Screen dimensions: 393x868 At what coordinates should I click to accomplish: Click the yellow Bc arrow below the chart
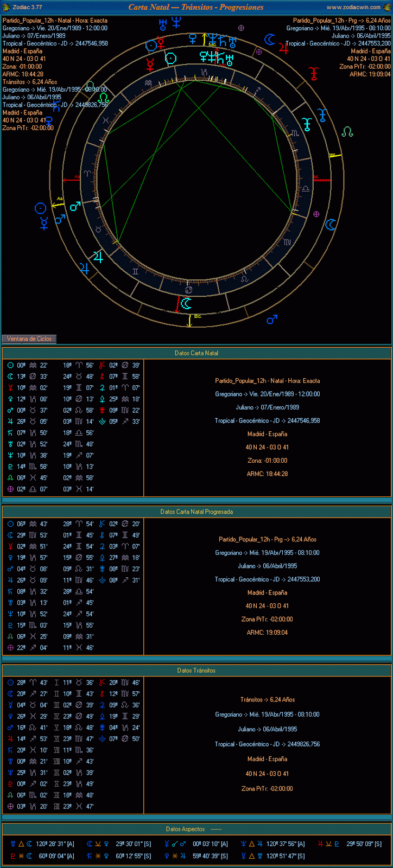tap(189, 321)
